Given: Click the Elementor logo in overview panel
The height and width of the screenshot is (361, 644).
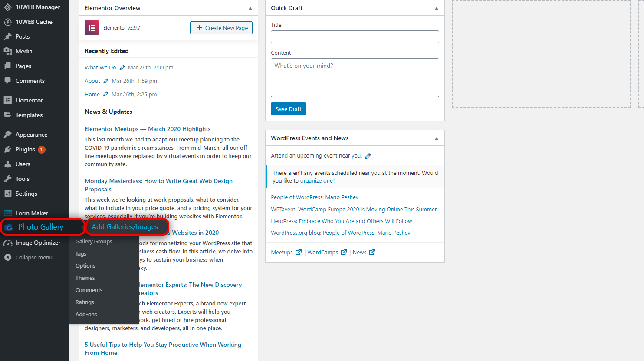Looking at the screenshot, I should 92,28.
